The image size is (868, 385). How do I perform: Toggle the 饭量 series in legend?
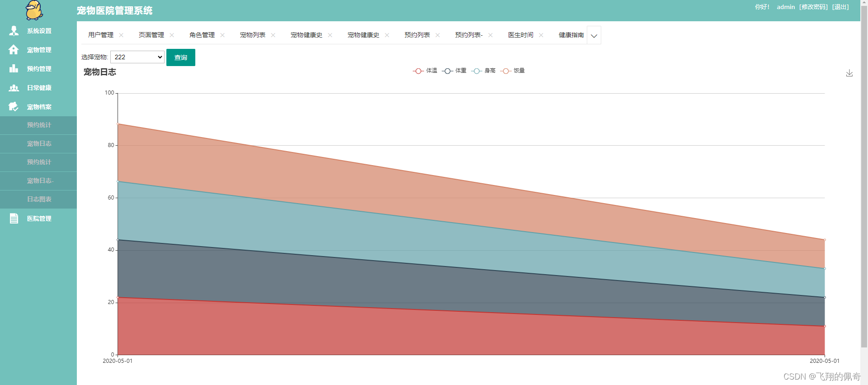(x=513, y=71)
